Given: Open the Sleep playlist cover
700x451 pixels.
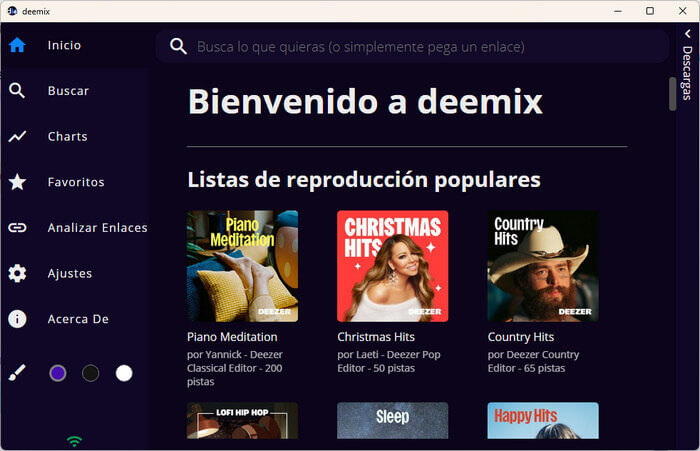Looking at the screenshot, I should pyautogui.click(x=392, y=421).
